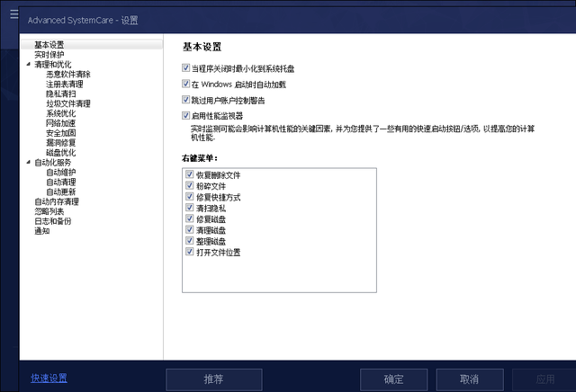Open 恶意软件清除 settings page
This screenshot has height=392, width=576.
(x=68, y=74)
